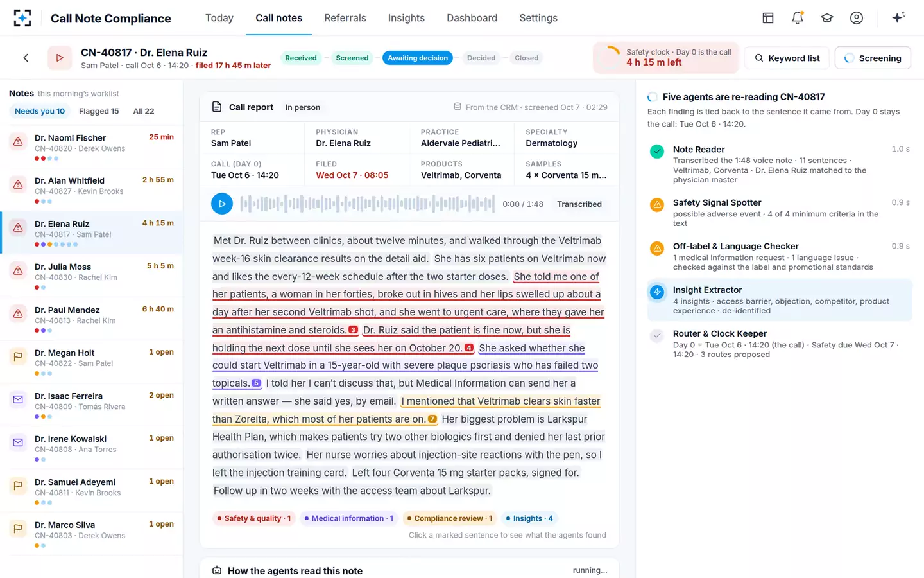Open Dr. Megan Holt note CN-40822
Image resolution: width=924 pixels, height=578 pixels.
92,362
